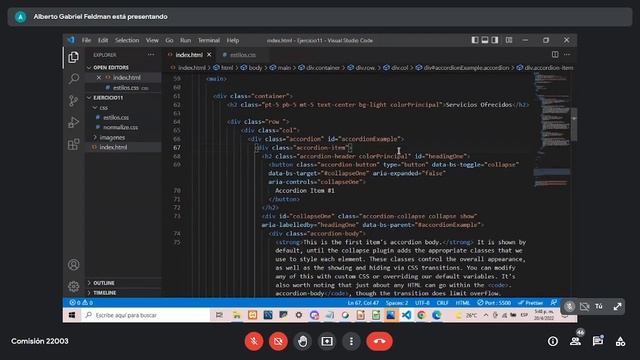Click the Prettier status bar item
This screenshot has width=640, height=360.
point(530,303)
